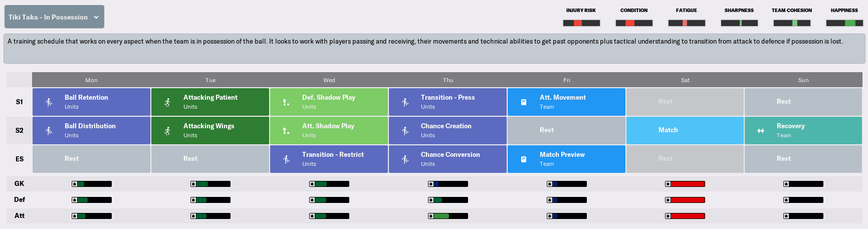
Task: Click the Def. Shadow Play session icon
Action: pyautogui.click(x=286, y=102)
